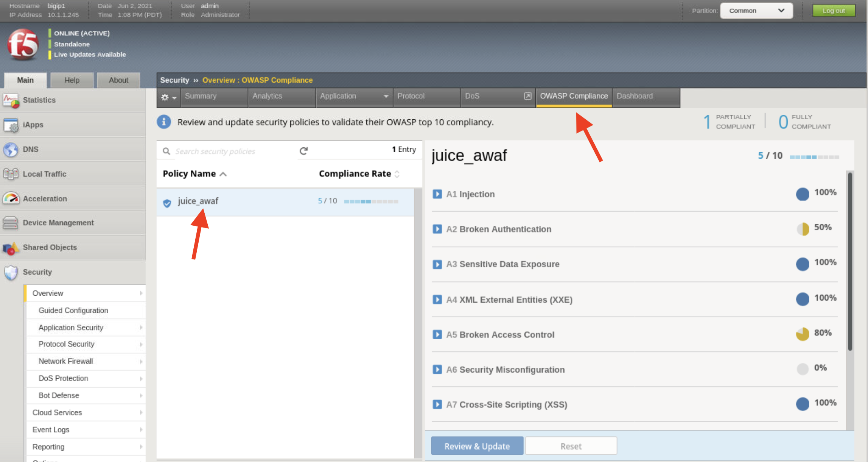The height and width of the screenshot is (462, 868).
Task: Switch to the Main tab
Action: click(x=25, y=80)
